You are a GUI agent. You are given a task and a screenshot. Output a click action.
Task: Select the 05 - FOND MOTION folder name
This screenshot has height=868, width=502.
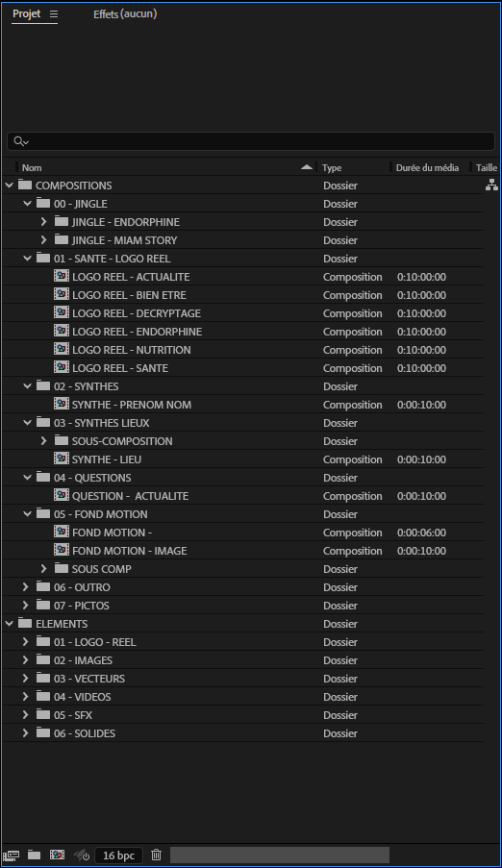[x=100, y=514]
